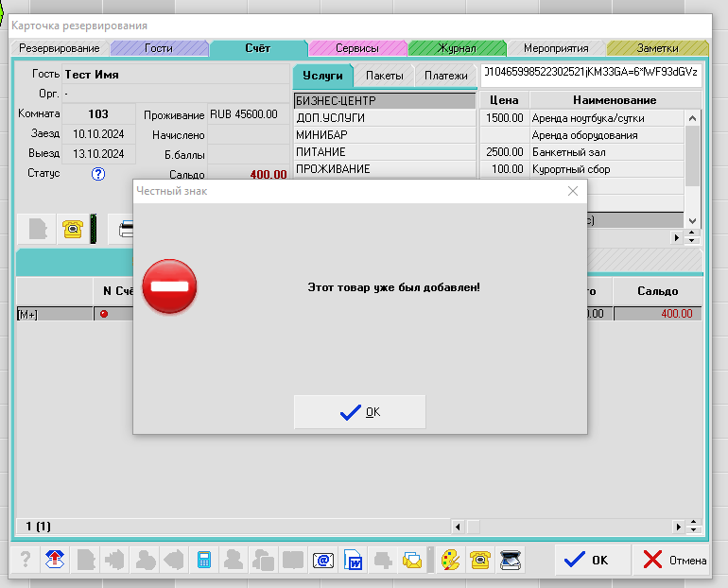
Task: Click the scanner icon in bottom toolbar
Action: tap(511, 560)
